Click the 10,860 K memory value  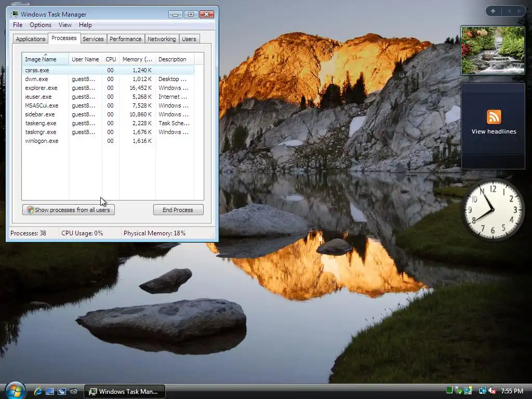coord(140,114)
